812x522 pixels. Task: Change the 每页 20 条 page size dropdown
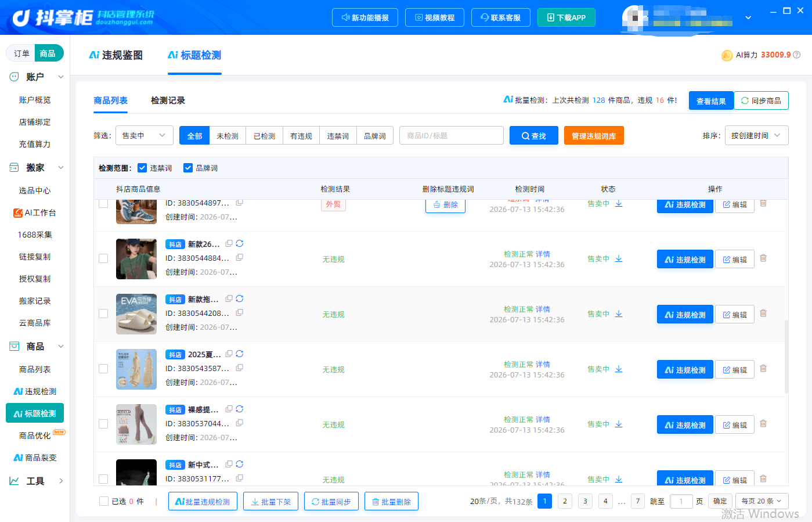pyautogui.click(x=762, y=501)
